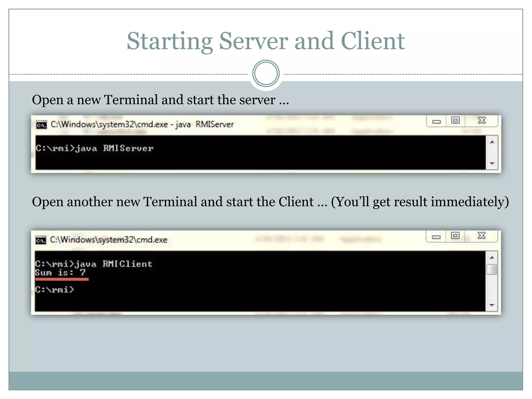The height and width of the screenshot is (399, 532).
Task: Click the scrollbar thumb in RMIClient terminal
Action: coord(491,269)
